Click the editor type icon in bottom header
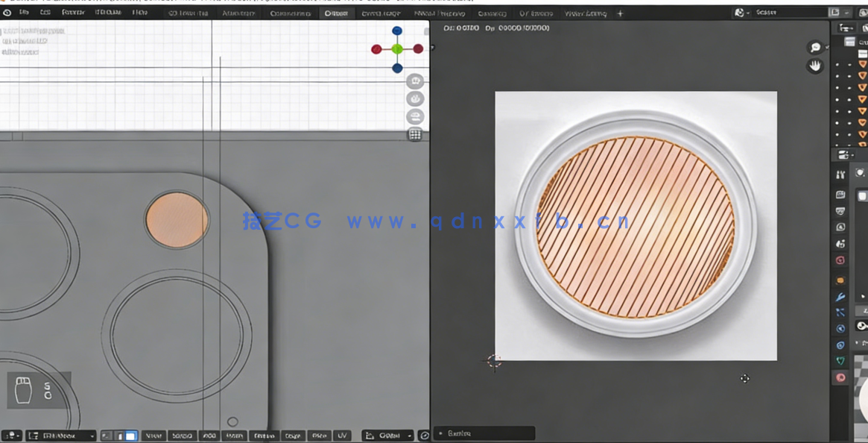868x443 pixels. point(9,435)
